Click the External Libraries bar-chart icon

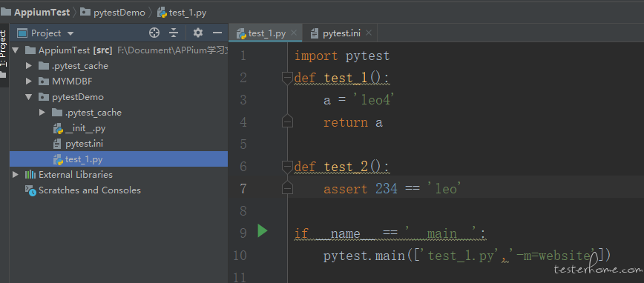click(x=30, y=175)
